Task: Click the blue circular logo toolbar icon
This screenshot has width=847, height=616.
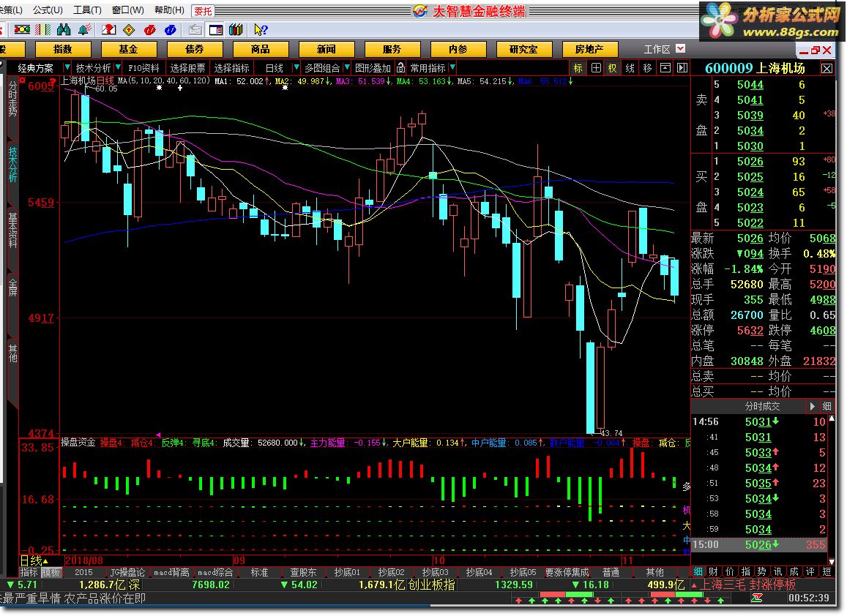Action: click(170, 29)
